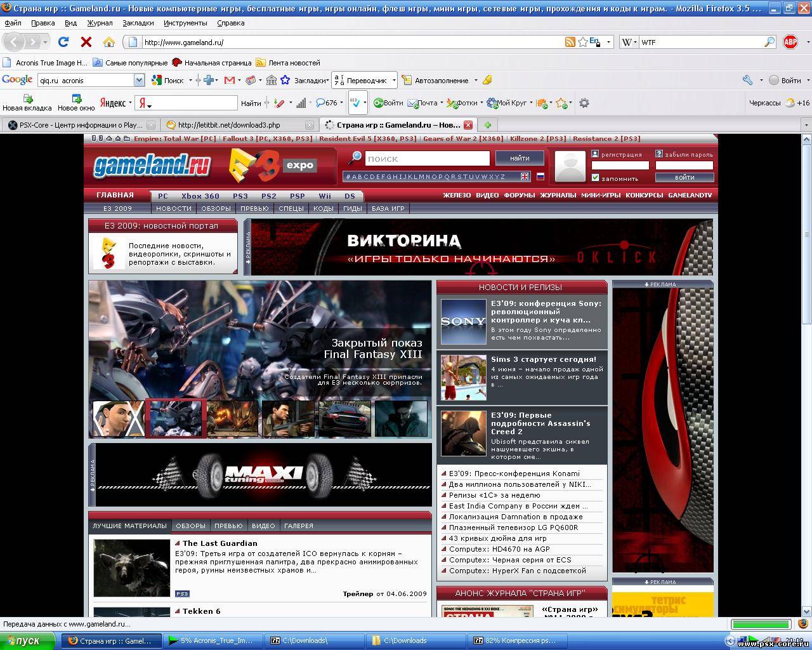Click the Google toolbar news icon
The width and height of the screenshot is (812, 650).
pos(251,80)
